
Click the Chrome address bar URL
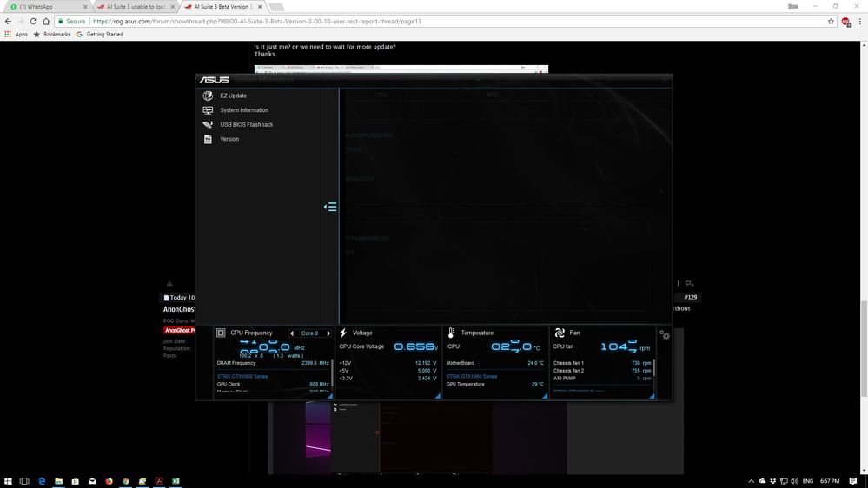click(257, 21)
